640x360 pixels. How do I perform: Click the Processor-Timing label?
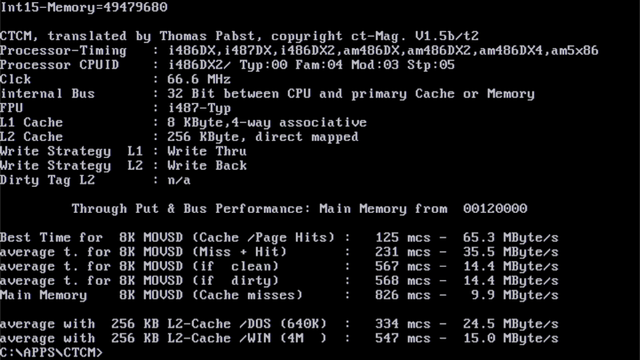coord(63,51)
